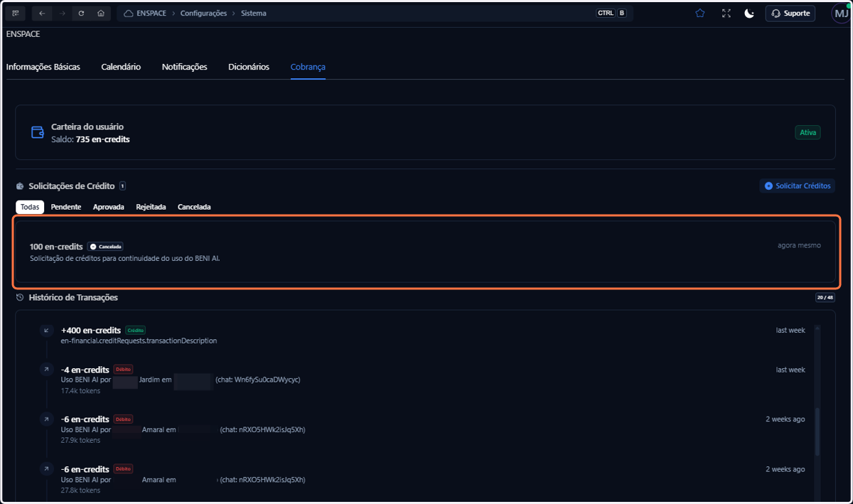Click the 17.4k tokens label
Viewport: 853px width, 504px height.
pos(80,390)
